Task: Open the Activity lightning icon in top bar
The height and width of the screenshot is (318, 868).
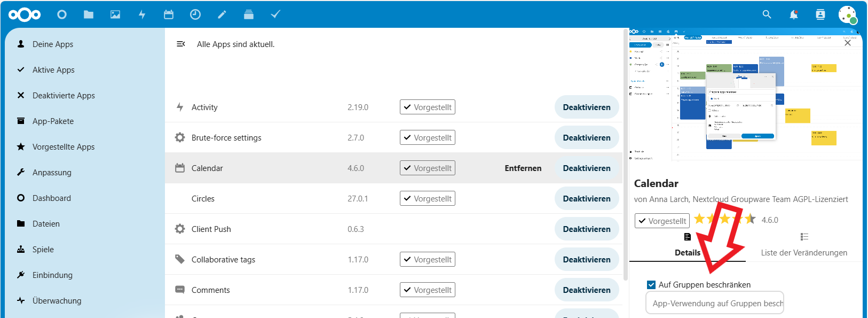Action: pos(142,14)
